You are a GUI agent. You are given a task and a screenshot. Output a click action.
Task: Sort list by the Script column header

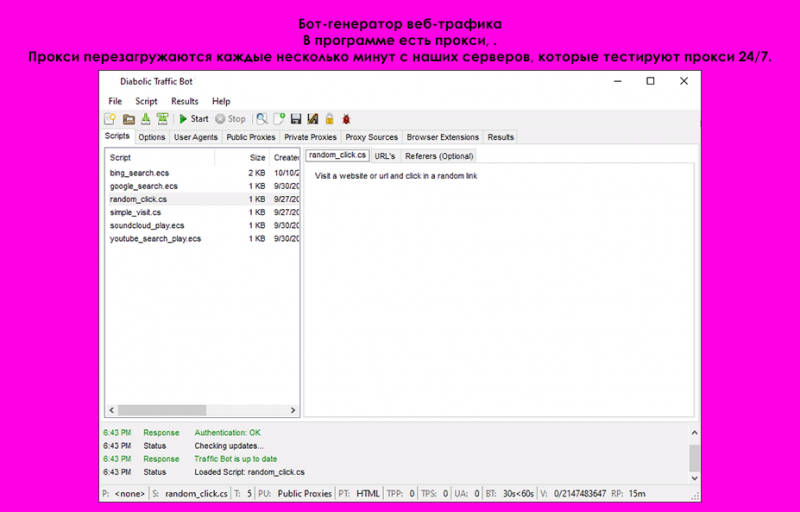(160, 158)
